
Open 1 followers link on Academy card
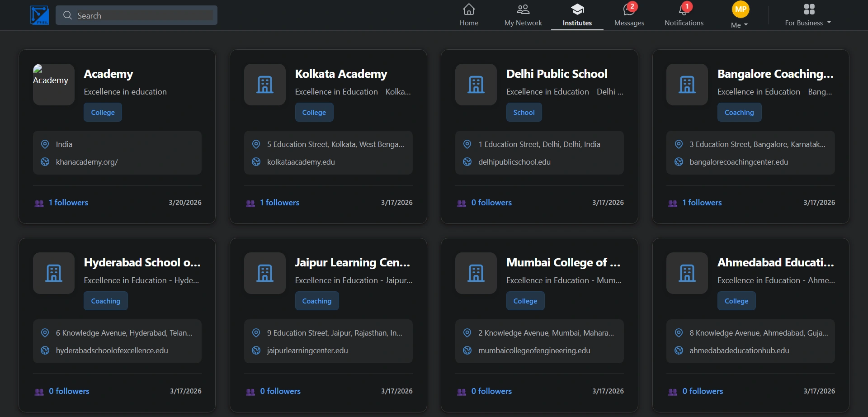coord(68,203)
